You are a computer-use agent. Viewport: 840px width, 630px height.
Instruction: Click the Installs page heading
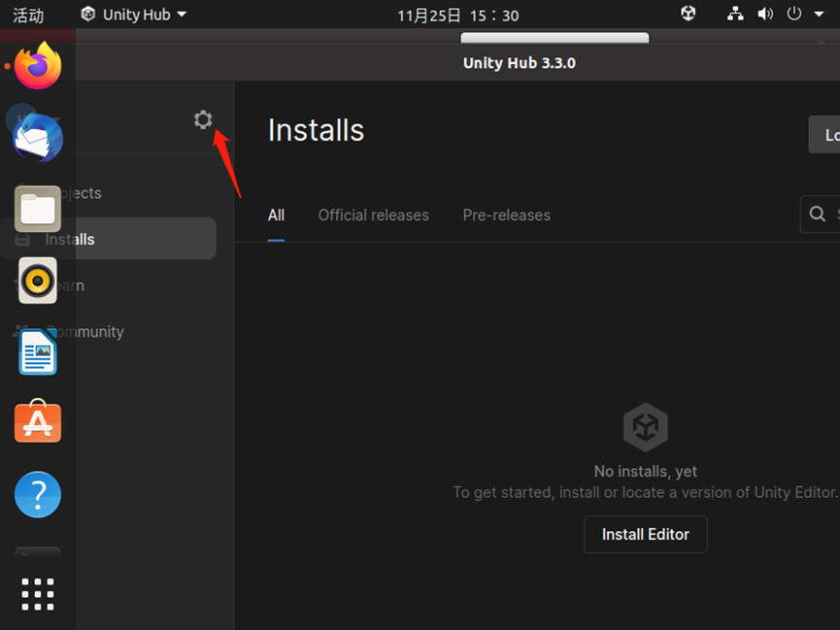pyautogui.click(x=316, y=130)
